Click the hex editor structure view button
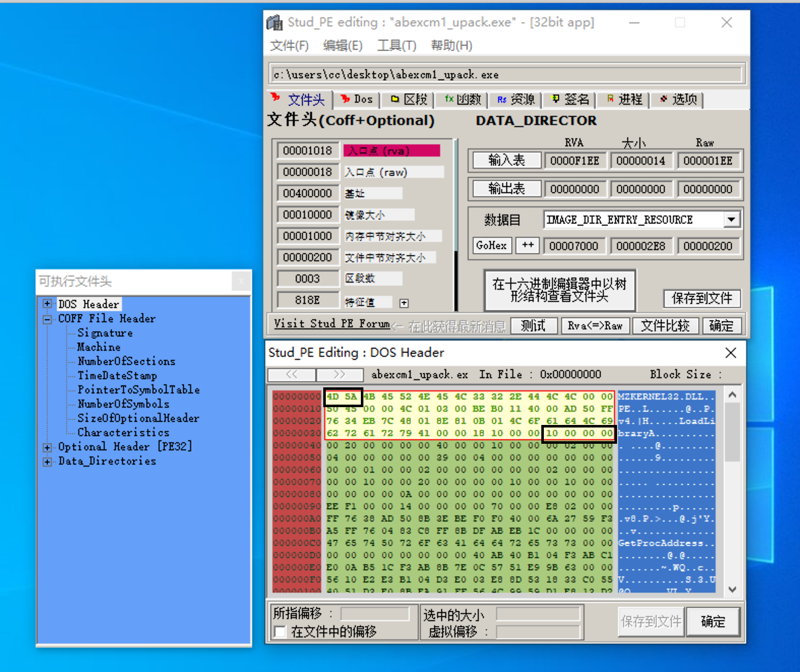The width and height of the screenshot is (800, 672). (560, 290)
